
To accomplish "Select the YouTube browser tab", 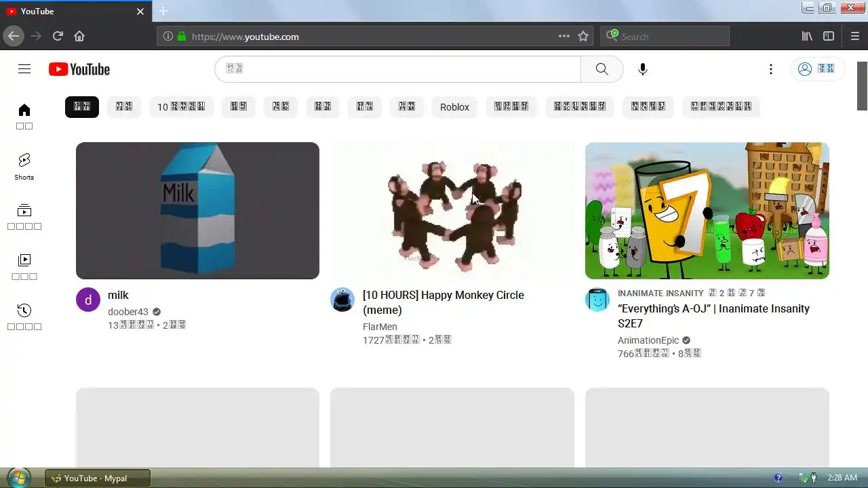I will (75, 12).
